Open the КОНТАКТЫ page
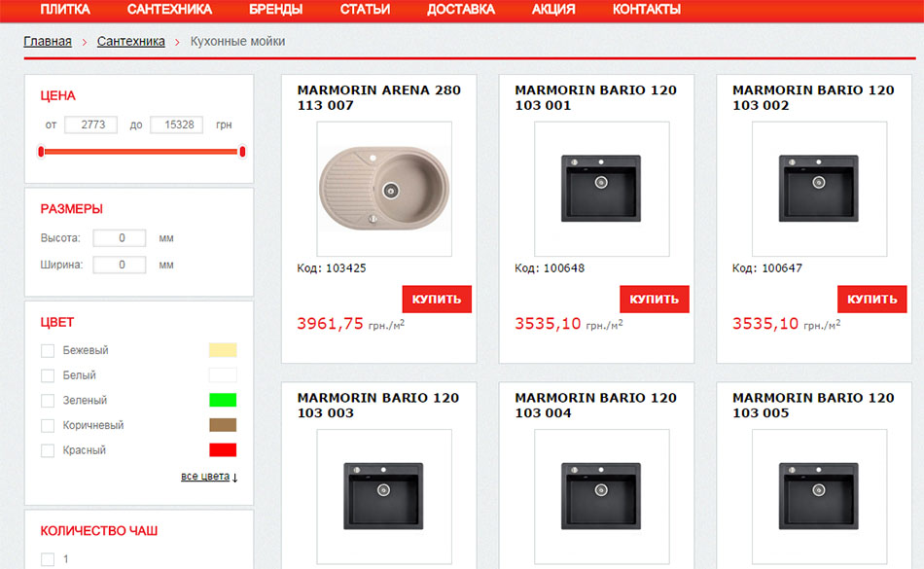The image size is (924, 569). (647, 10)
